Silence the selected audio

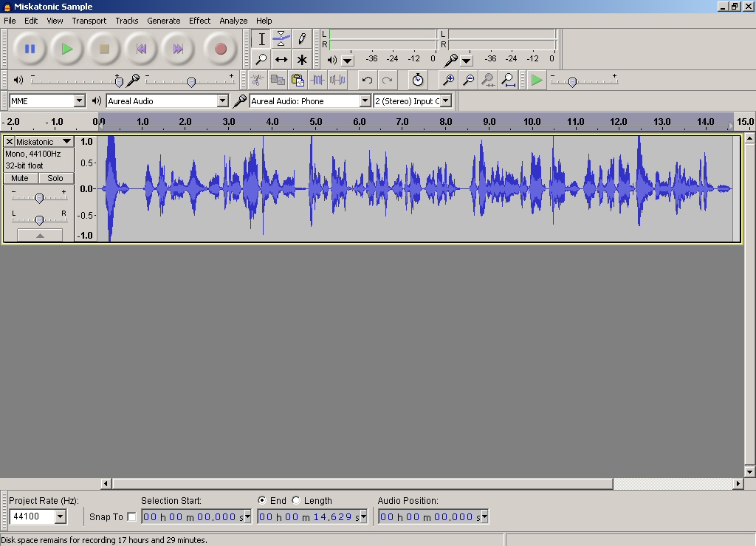[339, 80]
